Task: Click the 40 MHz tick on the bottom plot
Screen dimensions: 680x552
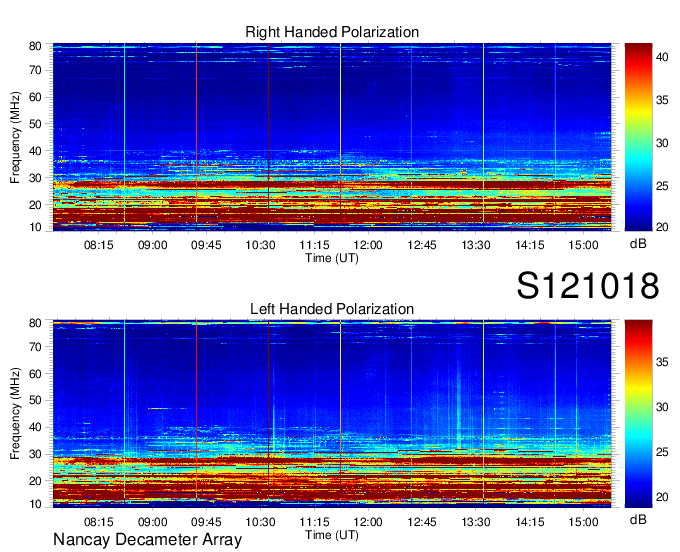Action: (35, 427)
